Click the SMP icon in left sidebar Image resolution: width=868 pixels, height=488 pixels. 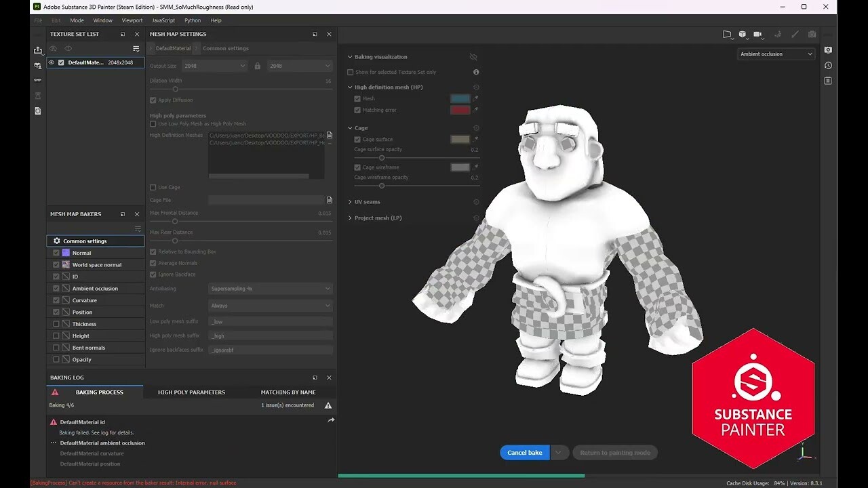[x=37, y=80]
